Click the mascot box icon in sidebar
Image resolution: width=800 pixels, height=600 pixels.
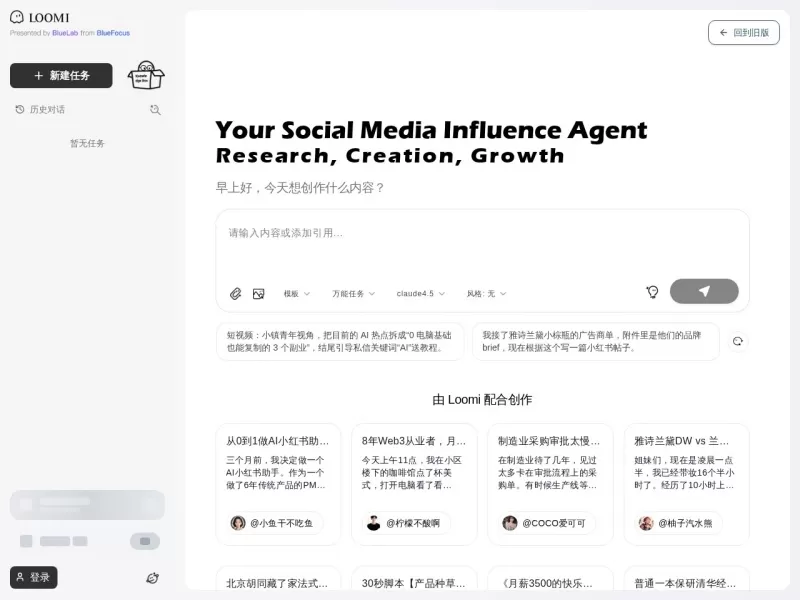(146, 76)
